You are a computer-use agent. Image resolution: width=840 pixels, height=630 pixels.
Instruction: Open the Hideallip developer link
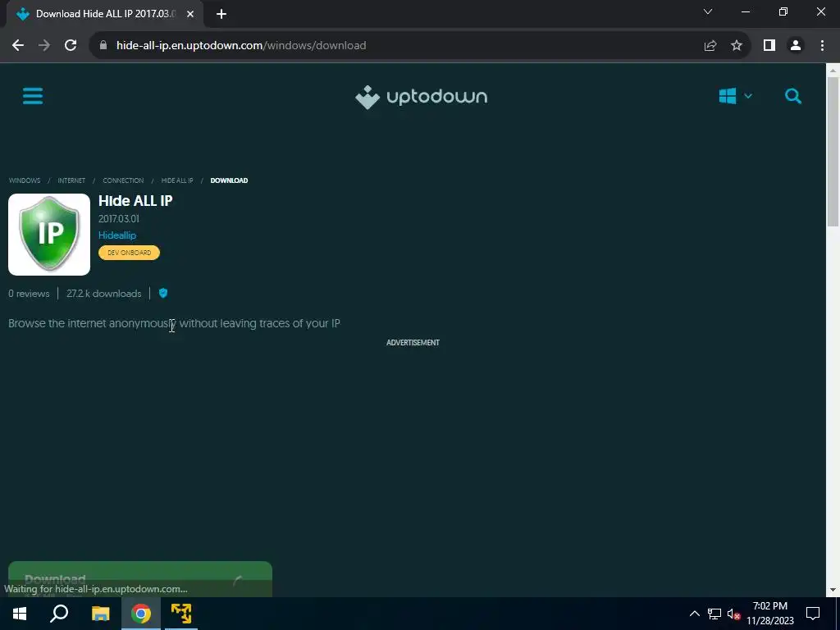[x=117, y=235]
